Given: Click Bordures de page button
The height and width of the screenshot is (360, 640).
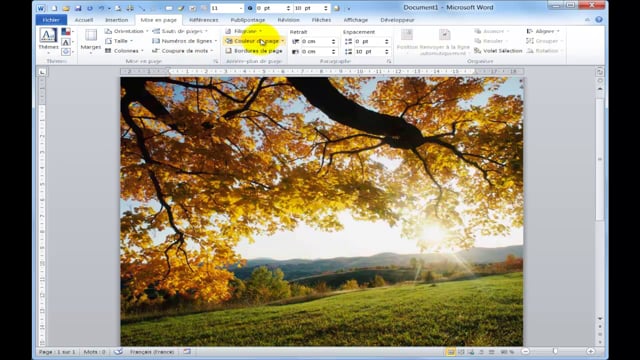Looking at the screenshot, I should pos(254,51).
